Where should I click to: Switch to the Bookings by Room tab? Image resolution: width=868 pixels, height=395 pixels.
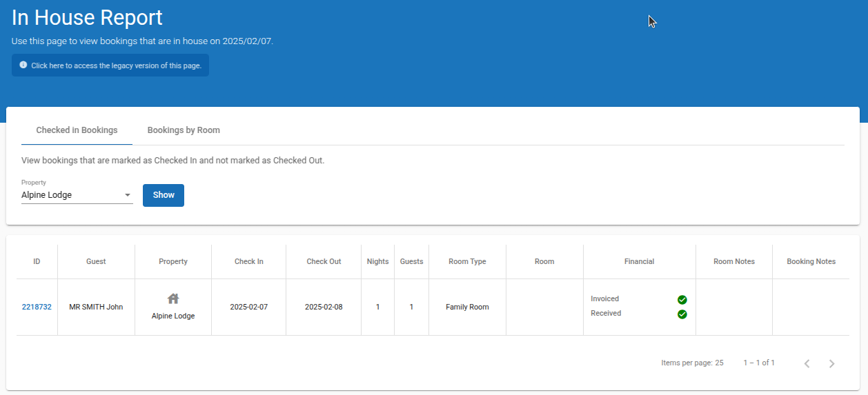coord(184,130)
